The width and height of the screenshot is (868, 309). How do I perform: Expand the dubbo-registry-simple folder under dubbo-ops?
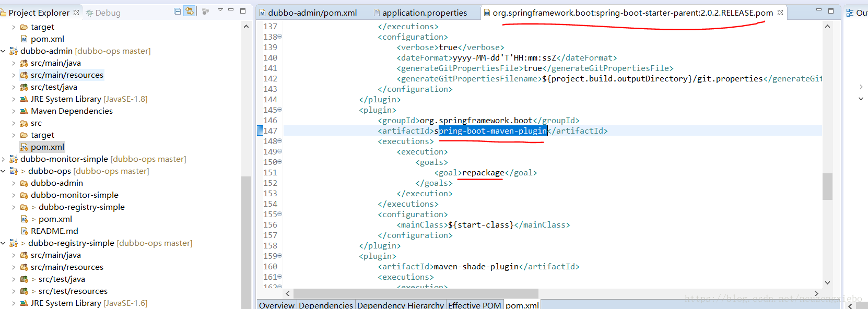pyautogui.click(x=13, y=207)
